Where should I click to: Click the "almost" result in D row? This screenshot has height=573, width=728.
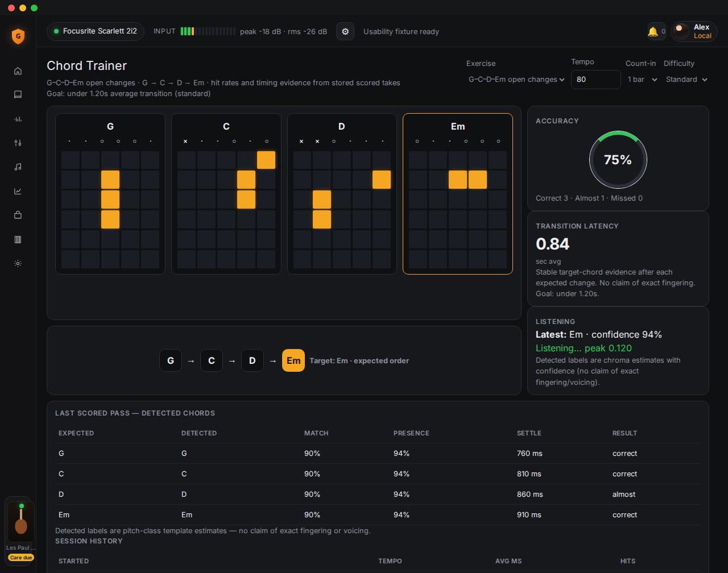point(624,495)
